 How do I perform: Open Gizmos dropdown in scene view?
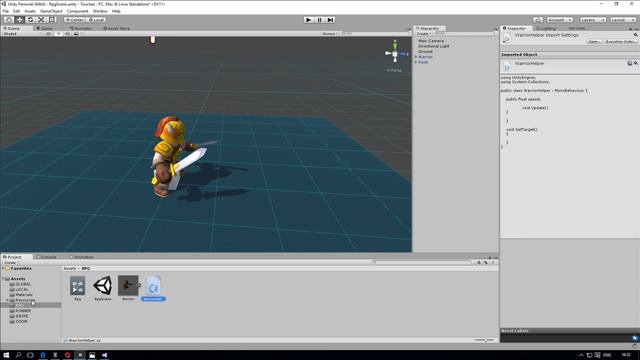tap(330, 34)
